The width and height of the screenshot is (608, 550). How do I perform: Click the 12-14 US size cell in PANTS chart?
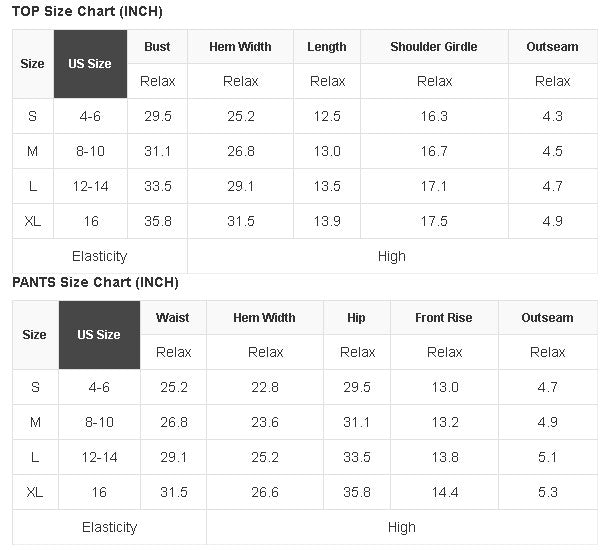[99, 457]
